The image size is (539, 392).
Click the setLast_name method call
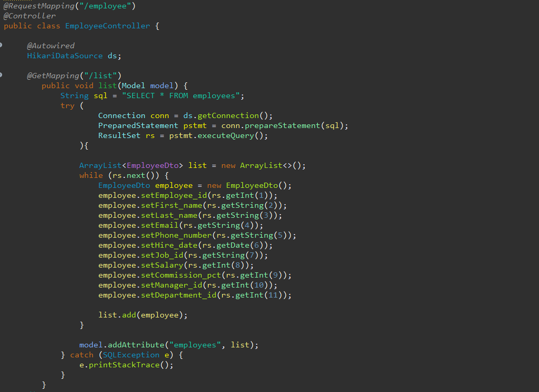tap(169, 215)
